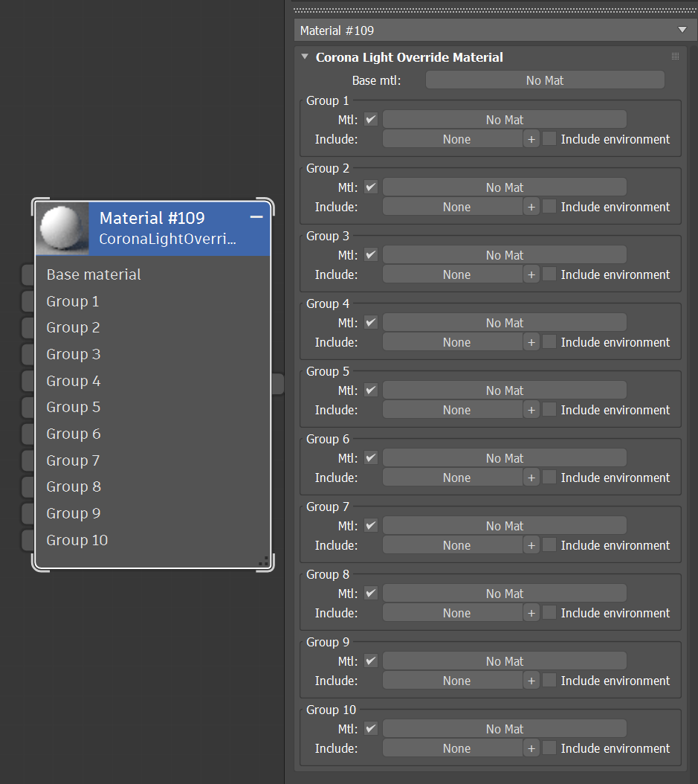Click Group 7 No Mat material slot
This screenshot has height=784, width=698.
pyautogui.click(x=504, y=525)
